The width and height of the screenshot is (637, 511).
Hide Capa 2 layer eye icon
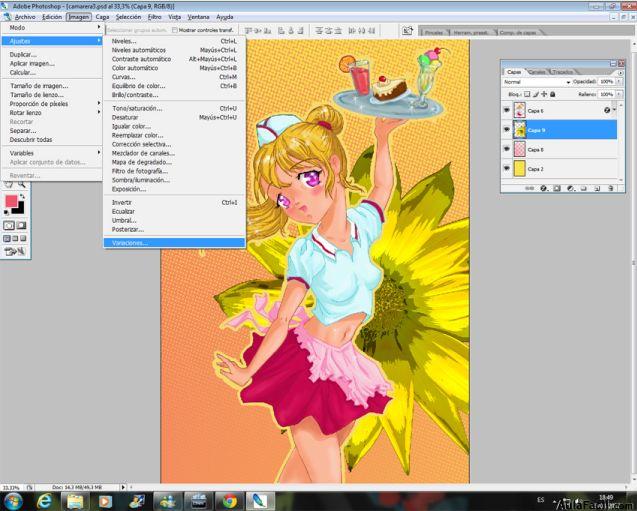click(x=507, y=168)
